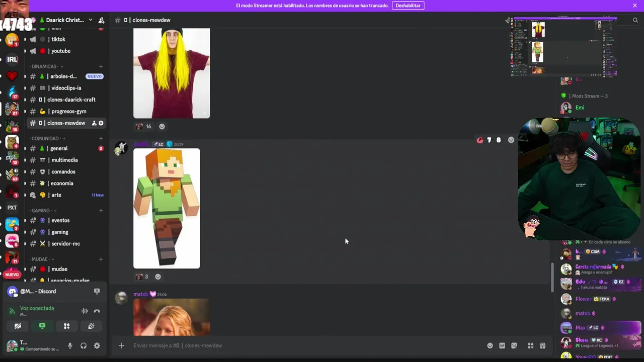Screen dimensions: 644x362
Task: Open apps launcher in message bar
Action: coord(530,345)
